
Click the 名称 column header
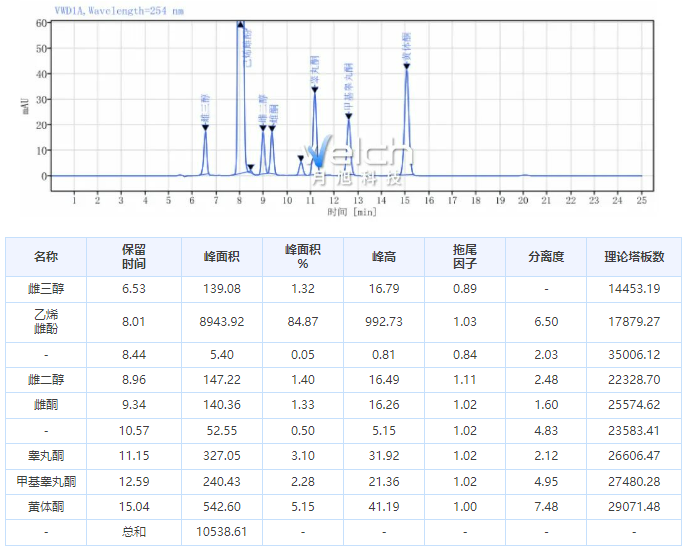pyautogui.click(x=46, y=257)
